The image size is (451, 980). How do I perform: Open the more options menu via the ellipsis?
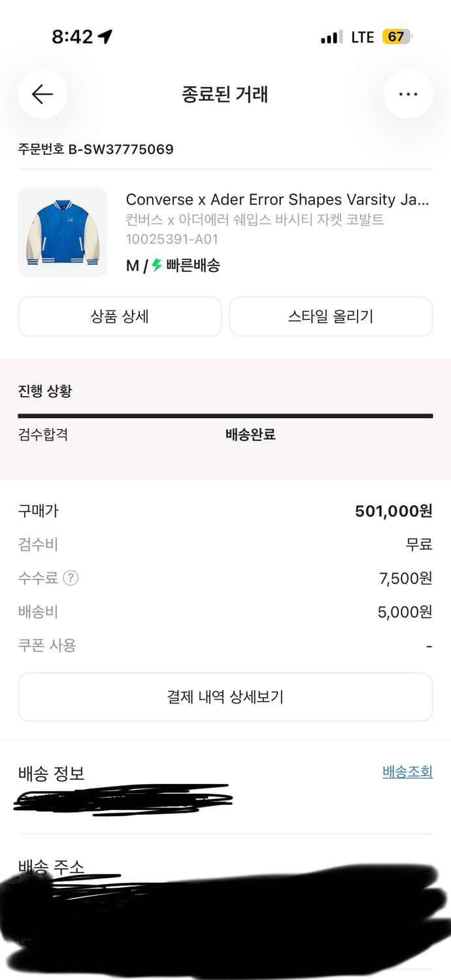(x=408, y=93)
